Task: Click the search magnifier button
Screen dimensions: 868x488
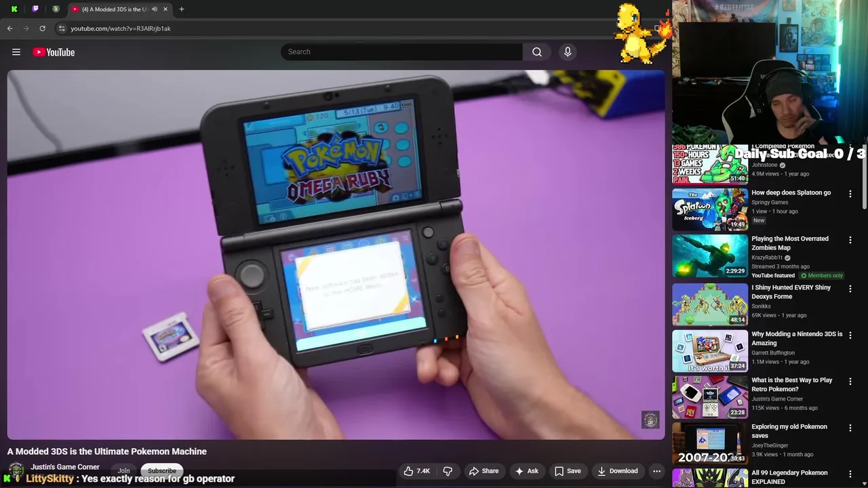Action: (x=536, y=52)
